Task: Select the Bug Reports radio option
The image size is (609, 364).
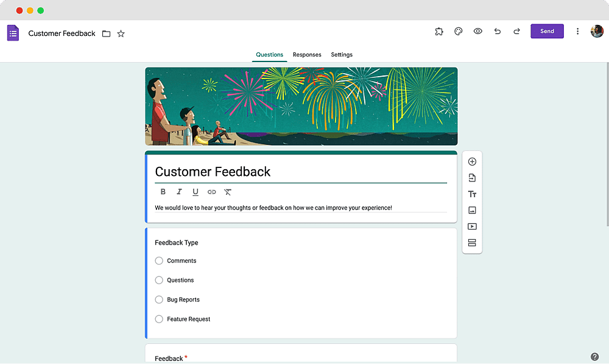Action: pyautogui.click(x=159, y=299)
